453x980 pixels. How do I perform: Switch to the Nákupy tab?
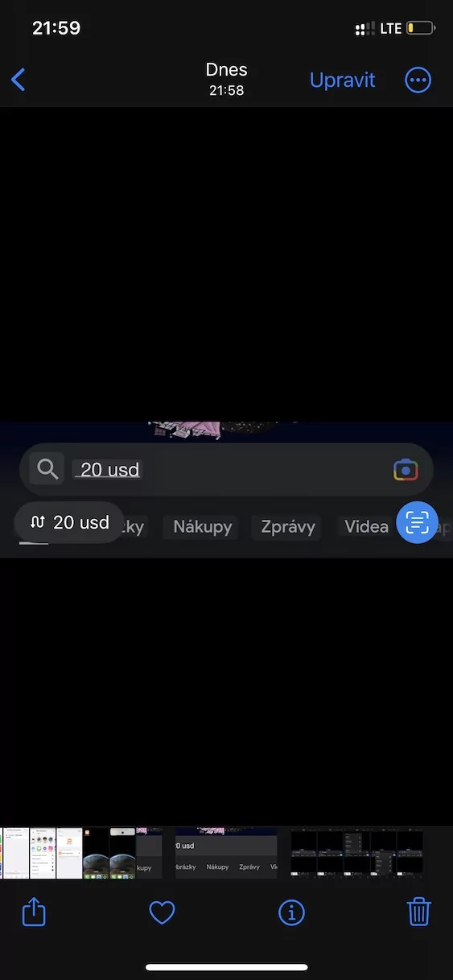click(x=203, y=527)
